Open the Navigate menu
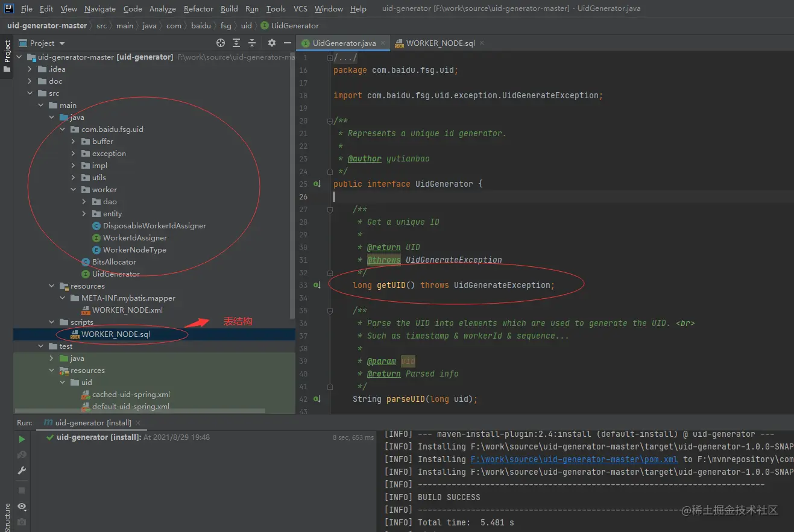The width and height of the screenshot is (794, 532). [x=100, y=9]
